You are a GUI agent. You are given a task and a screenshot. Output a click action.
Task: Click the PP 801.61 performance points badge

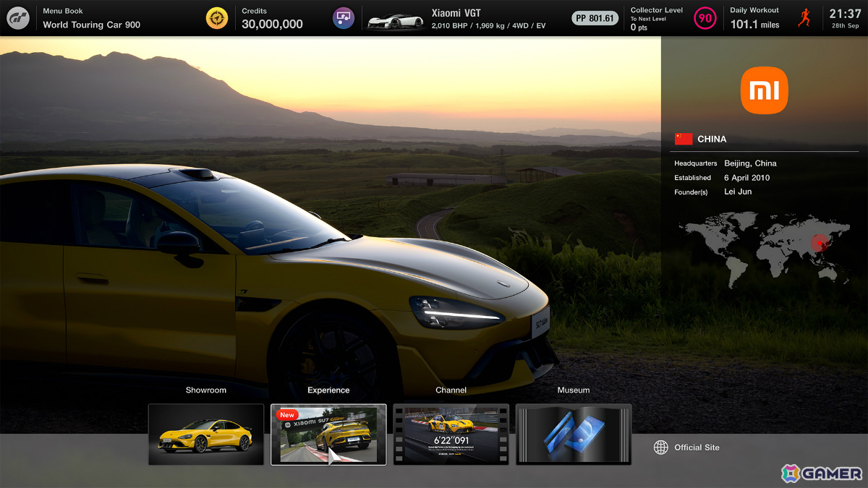(x=595, y=18)
